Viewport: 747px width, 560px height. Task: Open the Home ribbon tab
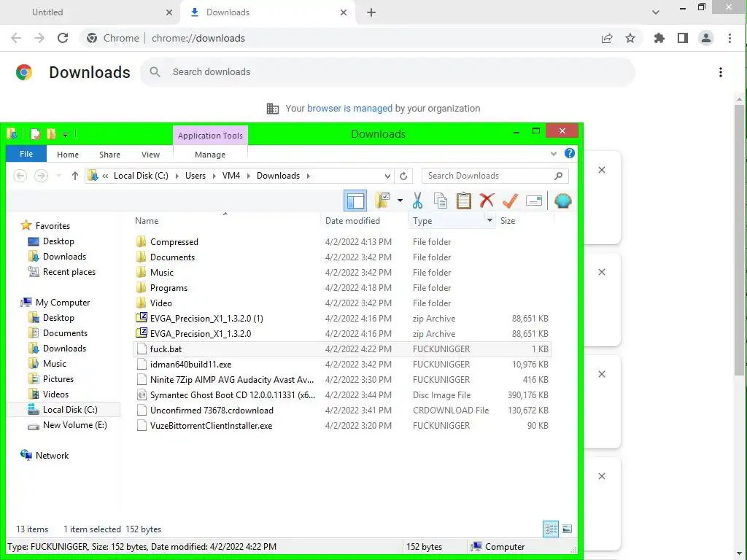coord(68,155)
